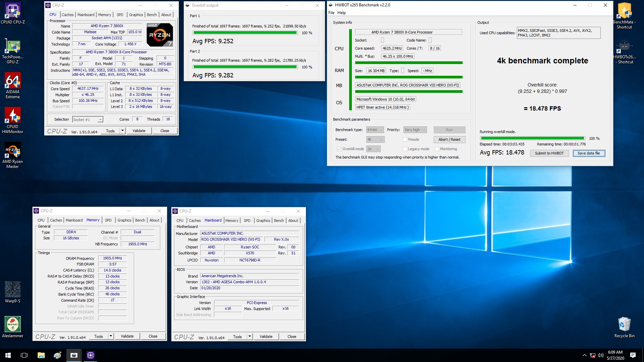The width and height of the screenshot is (644, 362).
Task: Click the Ryzen 7 logo in CPU-Z
Action: [x=160, y=35]
